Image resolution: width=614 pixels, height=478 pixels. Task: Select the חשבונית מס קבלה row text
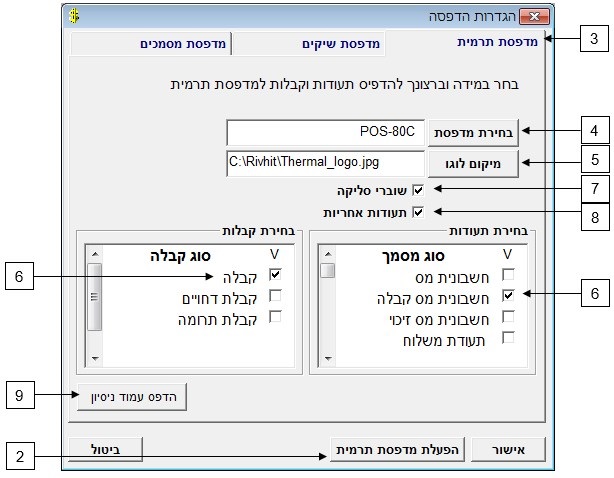(433, 299)
